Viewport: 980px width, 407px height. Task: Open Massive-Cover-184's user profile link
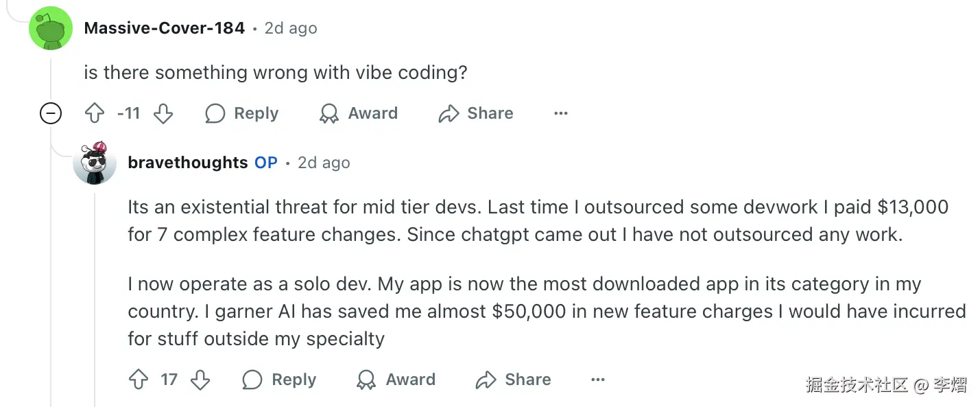point(164,28)
